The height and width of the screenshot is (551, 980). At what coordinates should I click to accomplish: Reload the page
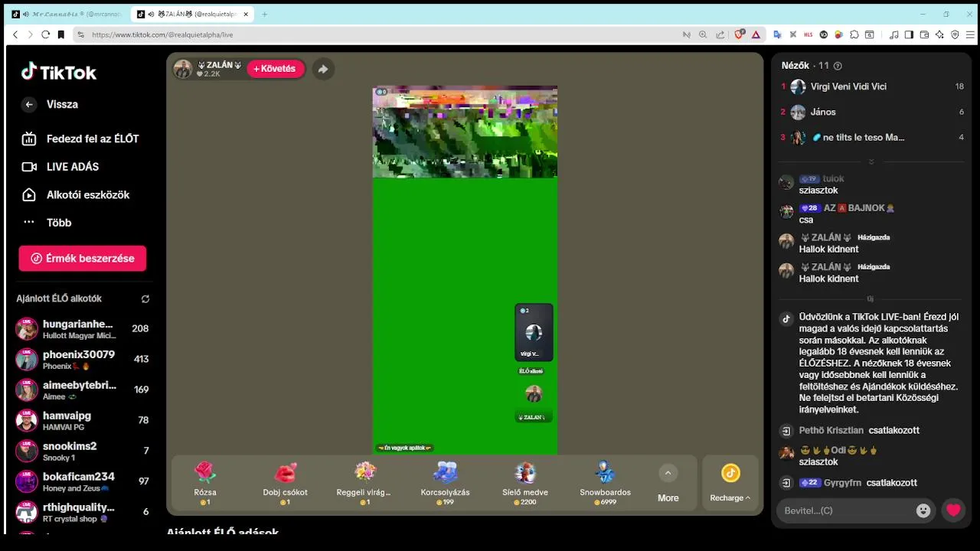click(45, 34)
